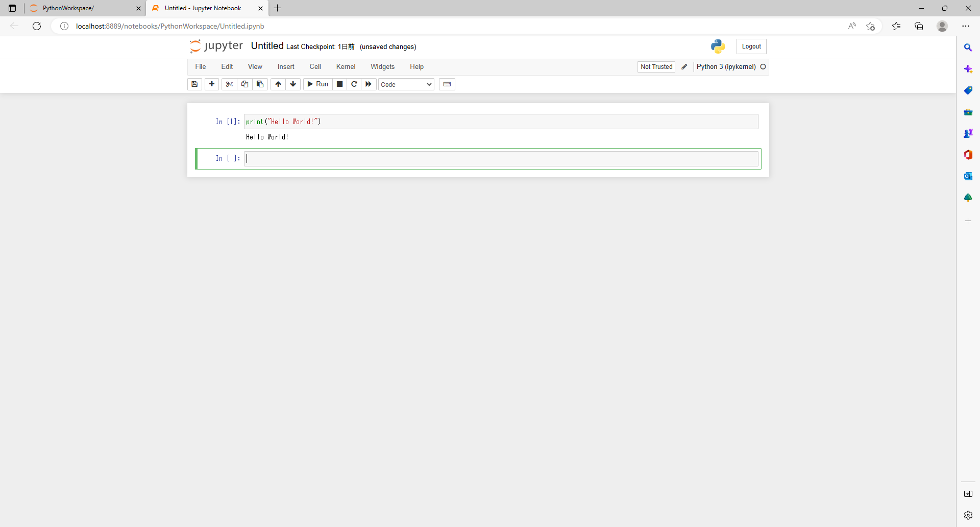The image size is (980, 527).
Task: Open sidebar Microsoft 365 icon
Action: pyautogui.click(x=968, y=155)
